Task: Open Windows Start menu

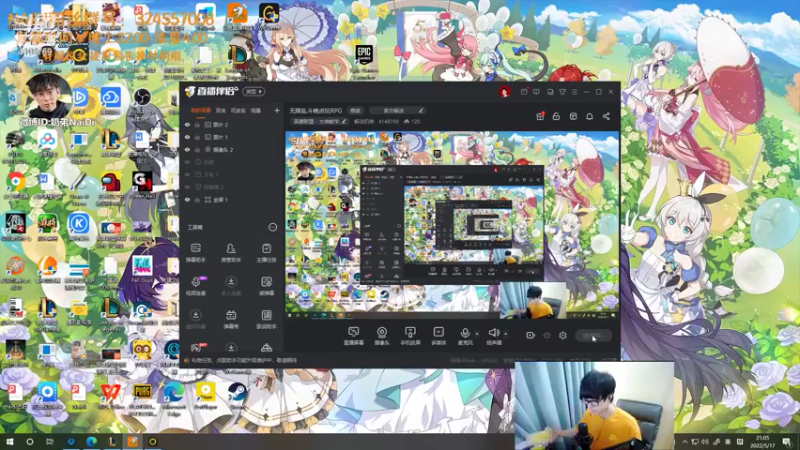Action: tap(10, 442)
